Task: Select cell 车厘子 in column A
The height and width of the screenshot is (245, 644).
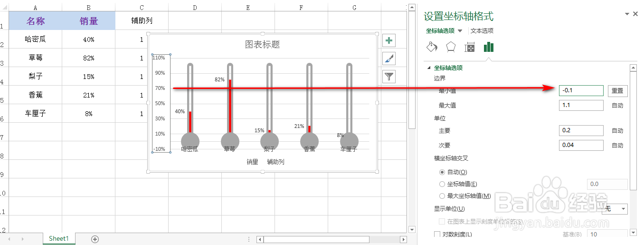Action: (35, 114)
